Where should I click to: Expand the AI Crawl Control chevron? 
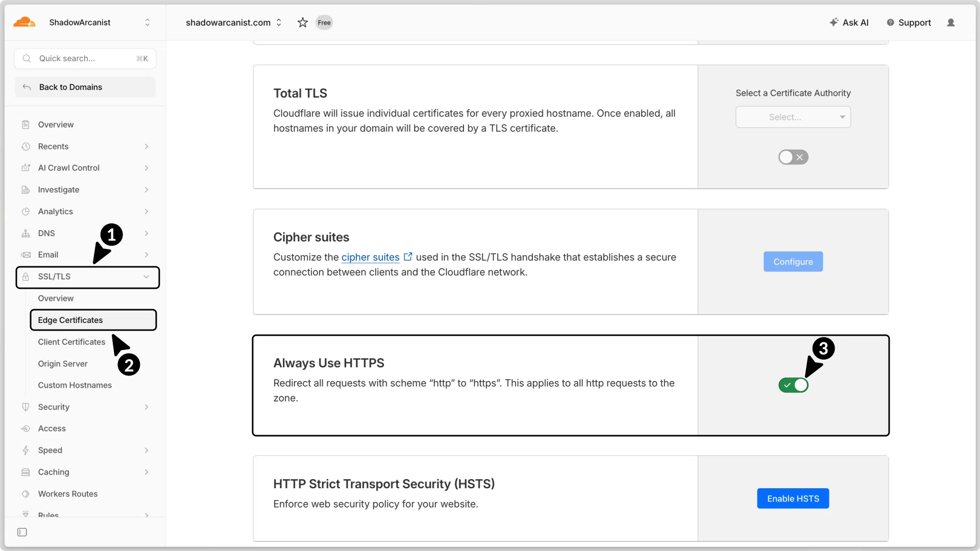point(146,168)
